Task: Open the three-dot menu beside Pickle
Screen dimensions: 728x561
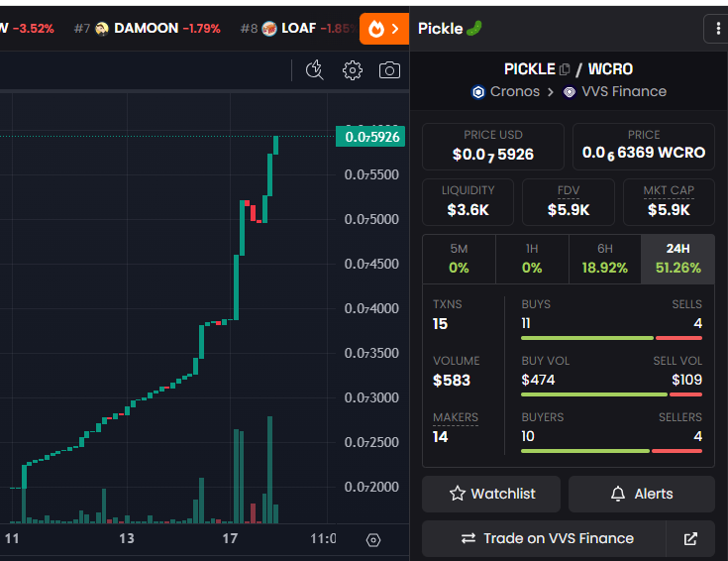Action: (x=718, y=29)
